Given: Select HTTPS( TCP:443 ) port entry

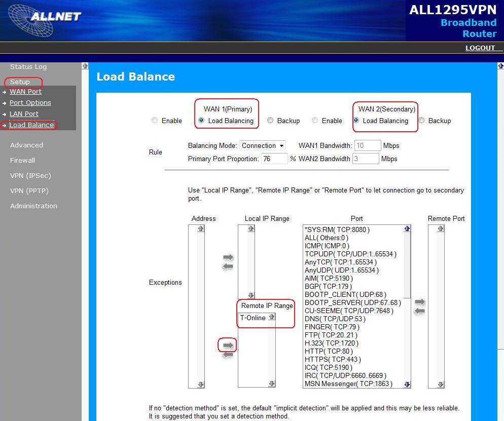Looking at the screenshot, I should (333, 359).
